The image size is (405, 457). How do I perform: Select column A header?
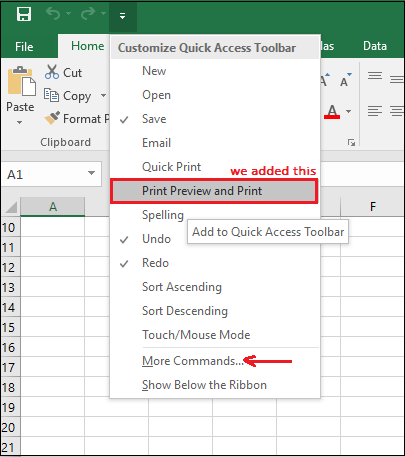[x=53, y=207]
